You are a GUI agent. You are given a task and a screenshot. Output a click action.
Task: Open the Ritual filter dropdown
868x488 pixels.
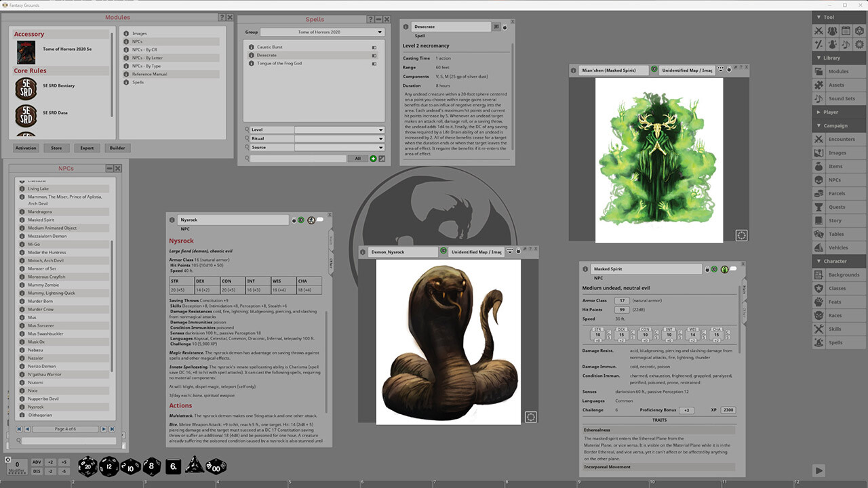point(339,138)
